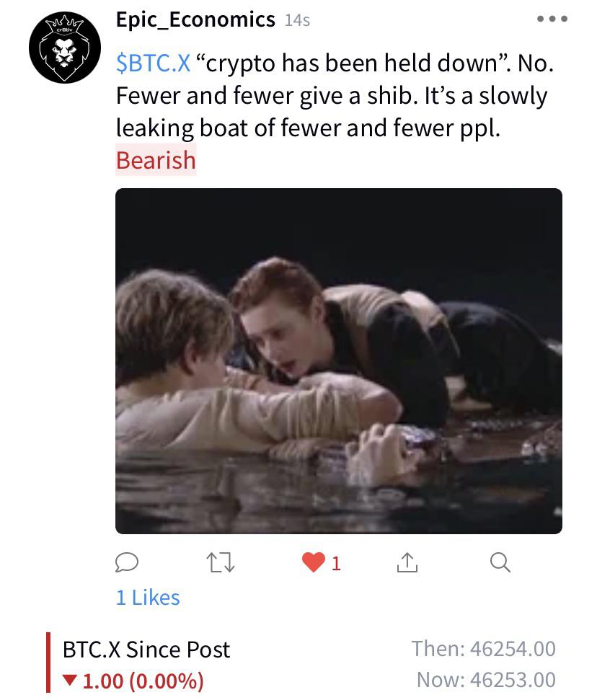Expand BTC.X Since Post details
Image resolution: width=597 pixels, height=700 pixels.
[x=144, y=649]
